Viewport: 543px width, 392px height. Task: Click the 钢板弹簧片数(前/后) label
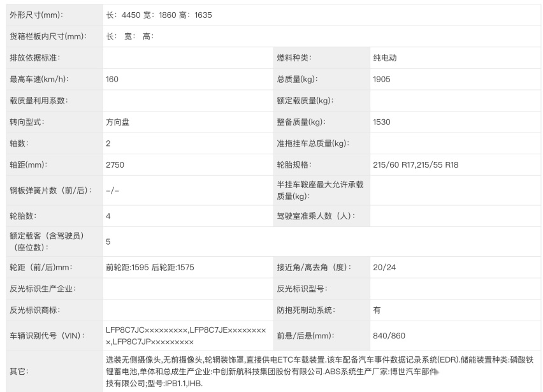pos(51,191)
